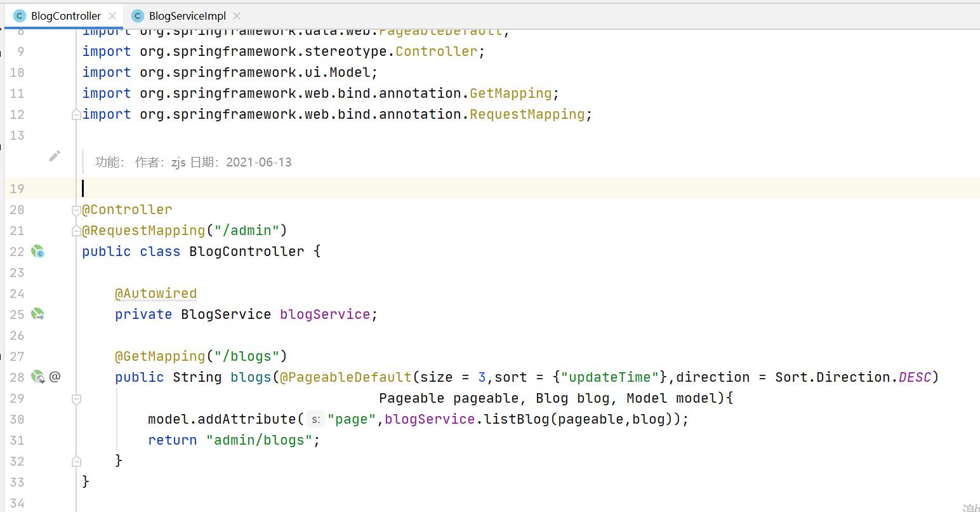Click the rendered doc comment with date 2021-06-13

[194, 162]
